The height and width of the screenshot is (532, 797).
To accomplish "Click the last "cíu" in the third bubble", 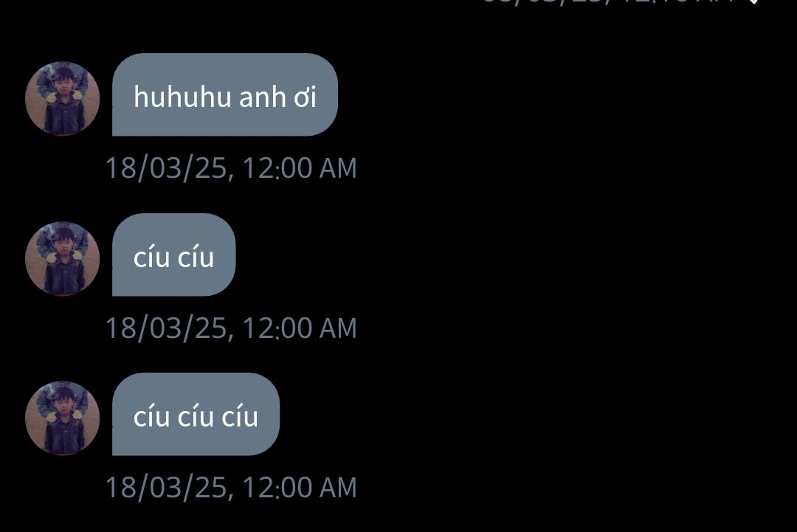I will (240, 416).
